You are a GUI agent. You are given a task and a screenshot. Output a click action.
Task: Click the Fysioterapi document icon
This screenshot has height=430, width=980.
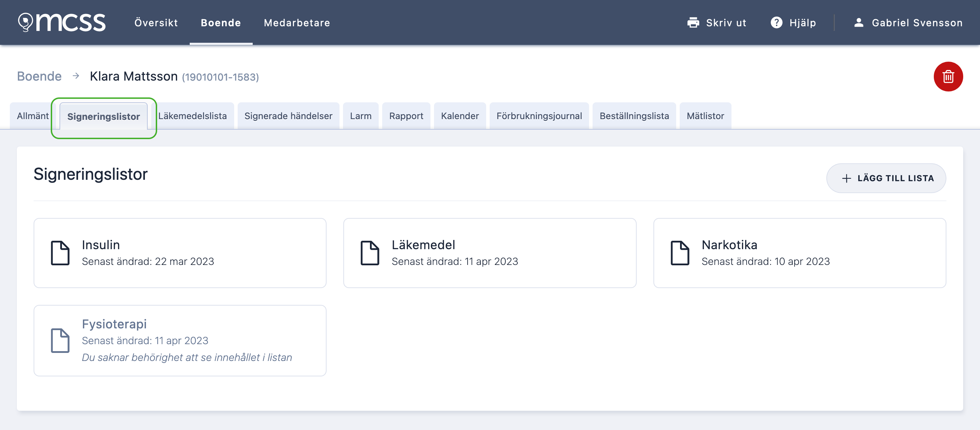[61, 341]
